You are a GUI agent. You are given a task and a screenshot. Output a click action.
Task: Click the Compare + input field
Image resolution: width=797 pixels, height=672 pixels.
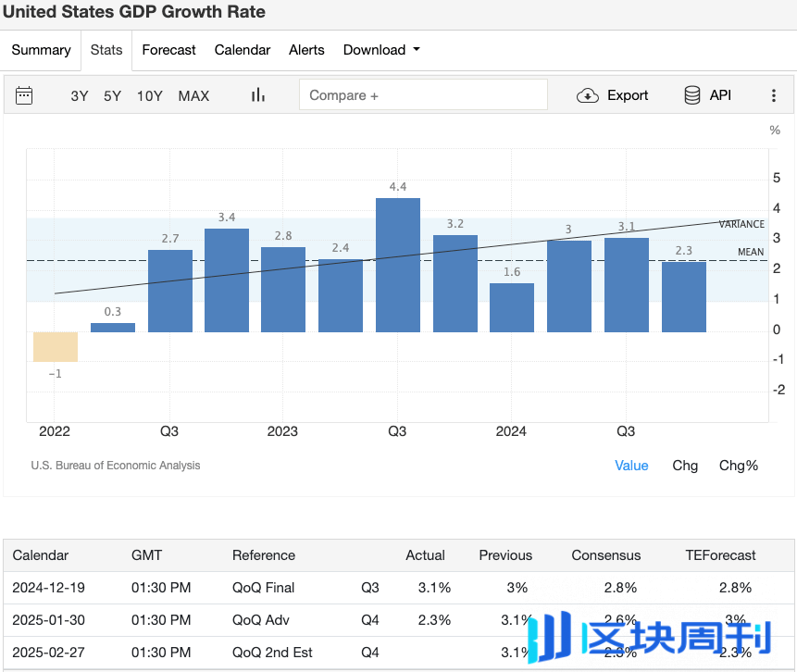tap(423, 94)
